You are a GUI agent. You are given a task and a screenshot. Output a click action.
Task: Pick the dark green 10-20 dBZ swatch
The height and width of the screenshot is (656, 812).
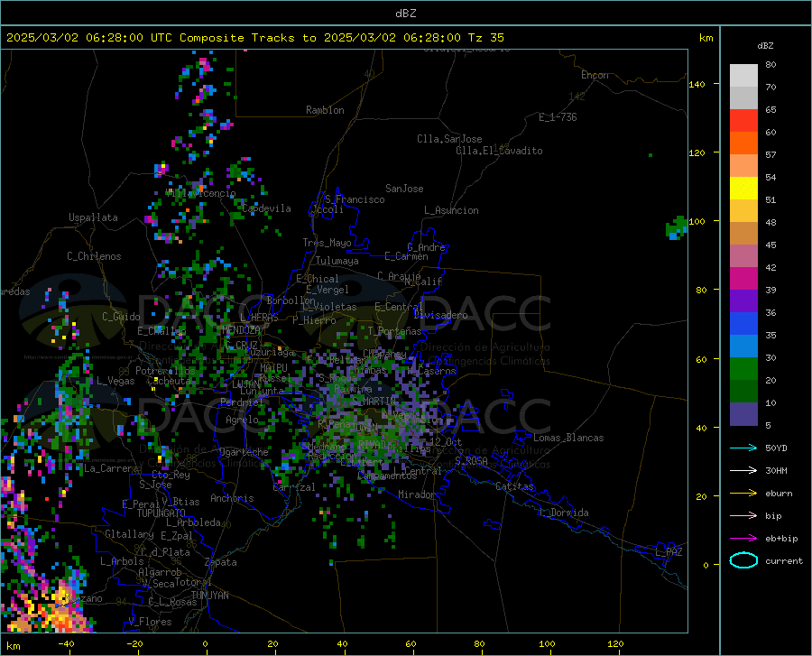click(x=743, y=392)
